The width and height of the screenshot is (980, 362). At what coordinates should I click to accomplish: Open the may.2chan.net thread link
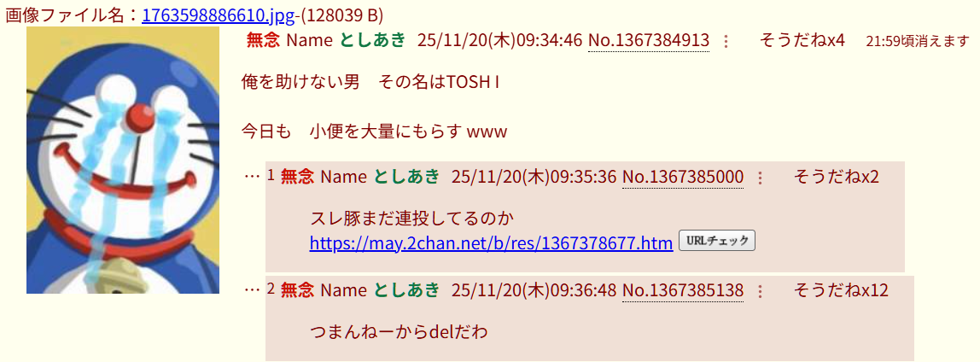pyautogui.click(x=491, y=242)
